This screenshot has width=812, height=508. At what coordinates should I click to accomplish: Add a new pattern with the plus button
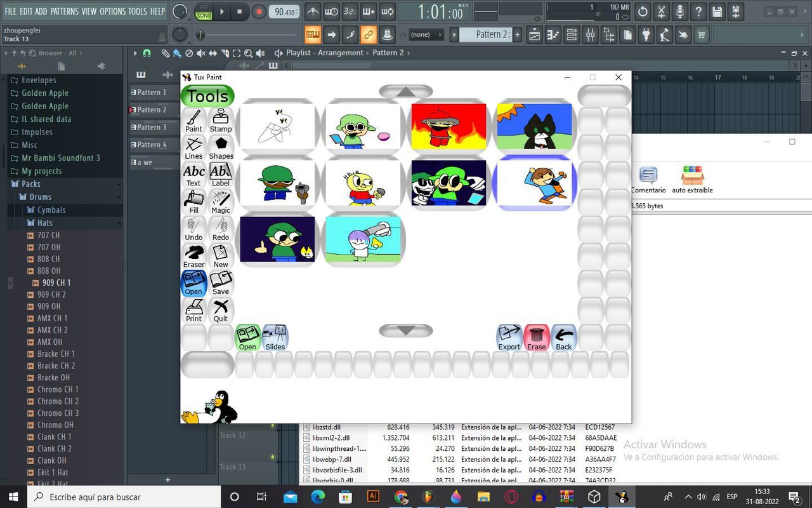pos(518,34)
